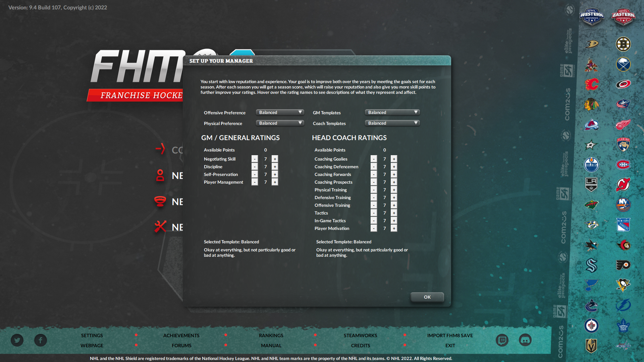The width and height of the screenshot is (644, 362).
Task: Pick the Los Angeles Kings logo
Action: click(591, 185)
